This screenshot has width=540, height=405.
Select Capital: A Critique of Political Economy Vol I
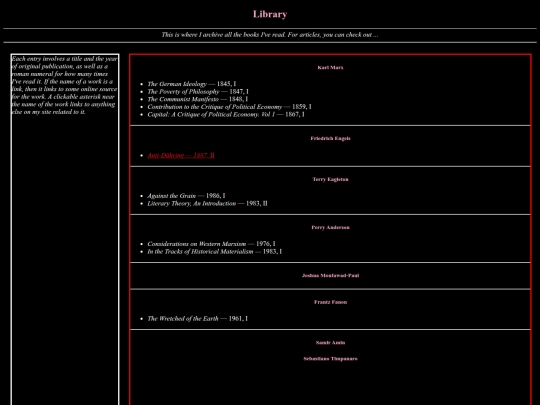pyautogui.click(x=226, y=114)
